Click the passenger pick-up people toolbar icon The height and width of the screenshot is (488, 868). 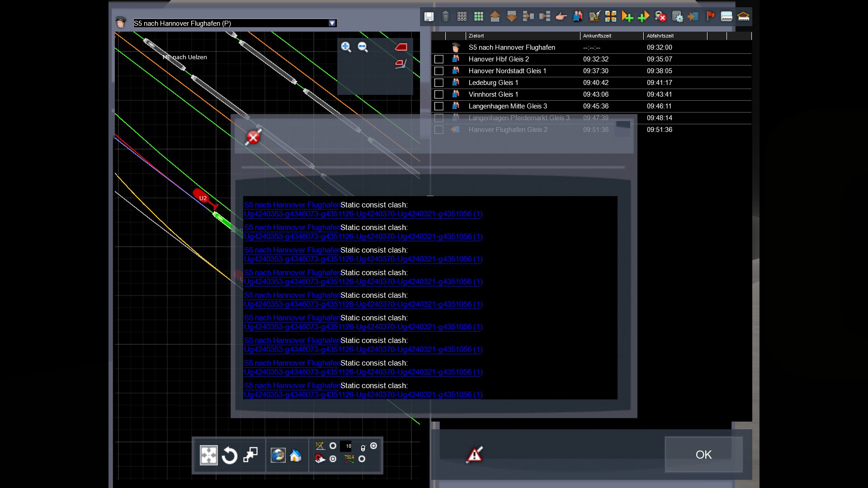(x=578, y=17)
